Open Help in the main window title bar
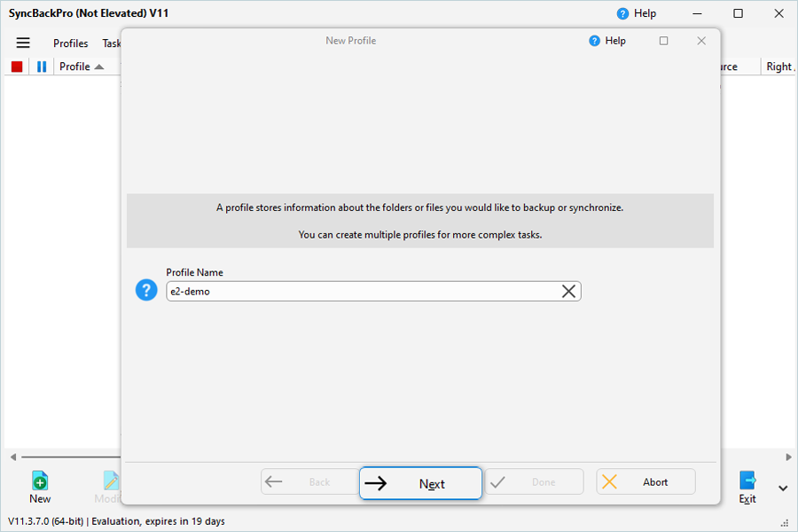798x532 pixels. pyautogui.click(x=636, y=13)
